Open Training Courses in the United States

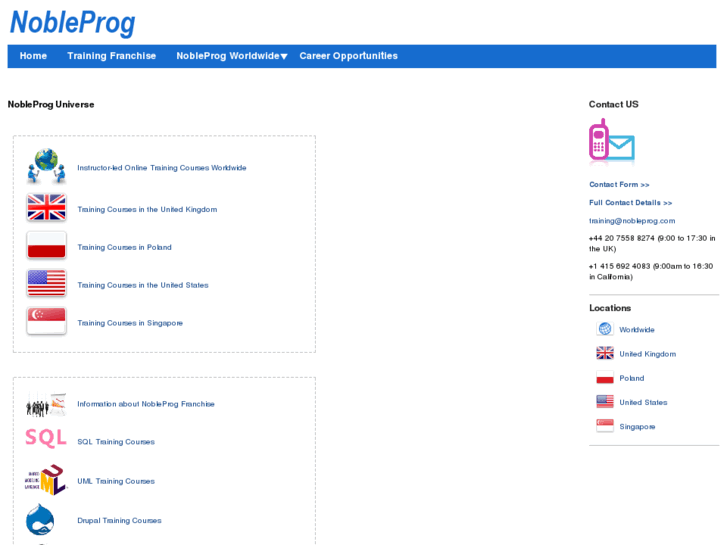click(143, 285)
